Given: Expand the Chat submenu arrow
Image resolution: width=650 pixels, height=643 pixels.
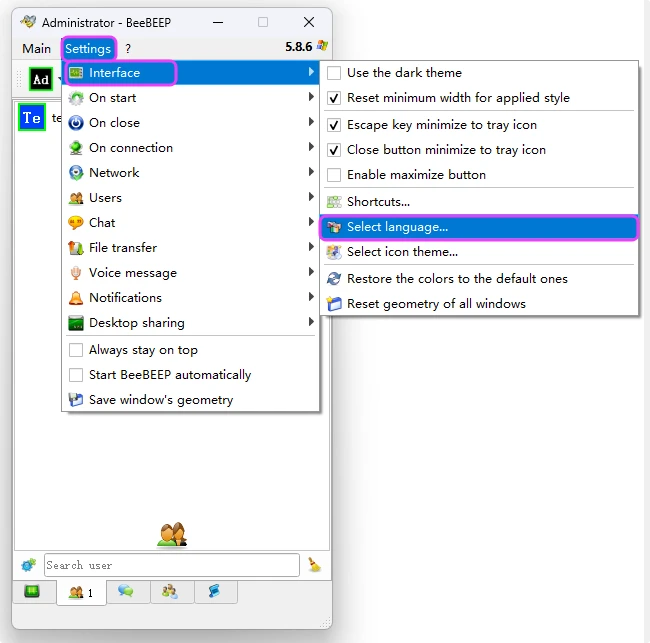Looking at the screenshot, I should (x=311, y=222).
